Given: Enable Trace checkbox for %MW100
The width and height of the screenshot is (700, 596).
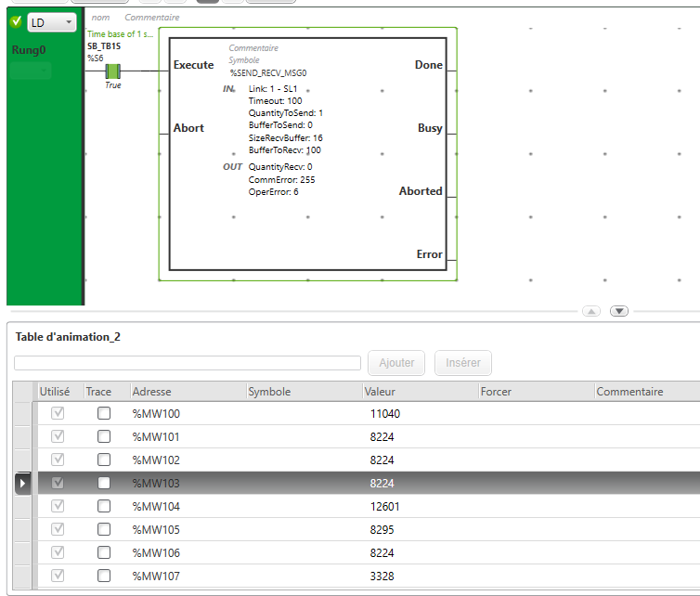Looking at the screenshot, I should click(104, 413).
